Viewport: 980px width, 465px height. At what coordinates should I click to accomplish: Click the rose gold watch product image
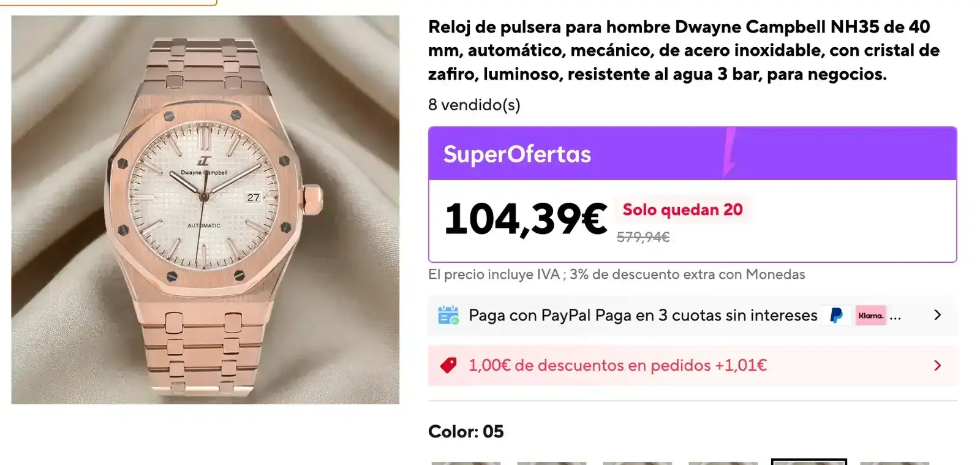[205, 210]
